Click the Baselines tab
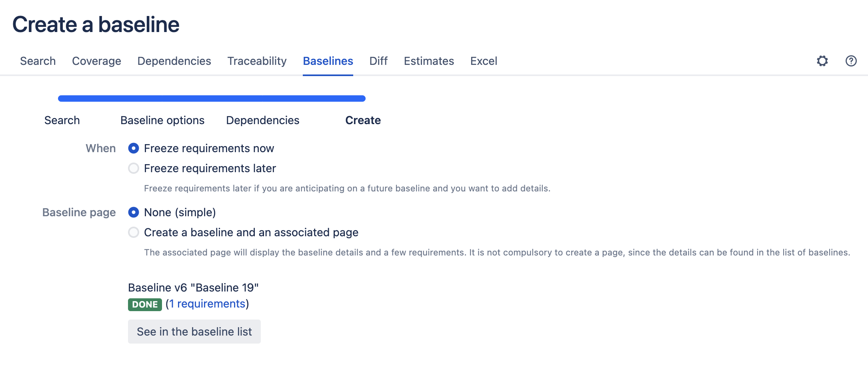The width and height of the screenshot is (868, 374). point(328,61)
